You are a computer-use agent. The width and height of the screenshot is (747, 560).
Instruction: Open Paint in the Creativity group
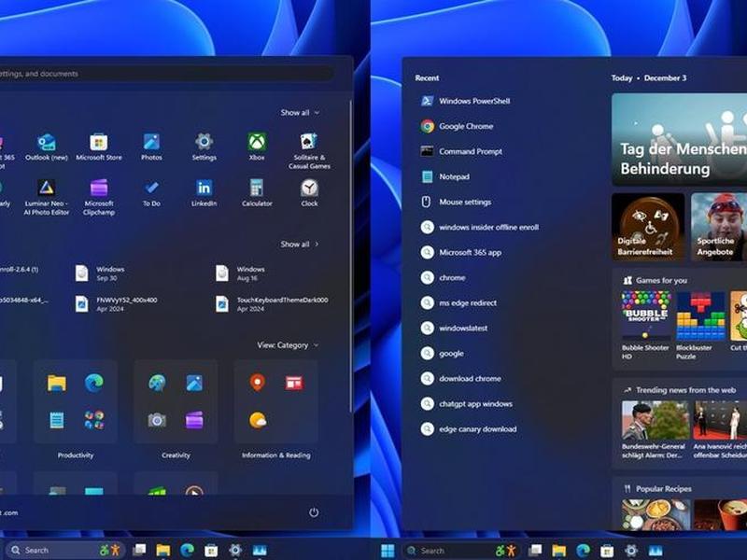(x=157, y=383)
